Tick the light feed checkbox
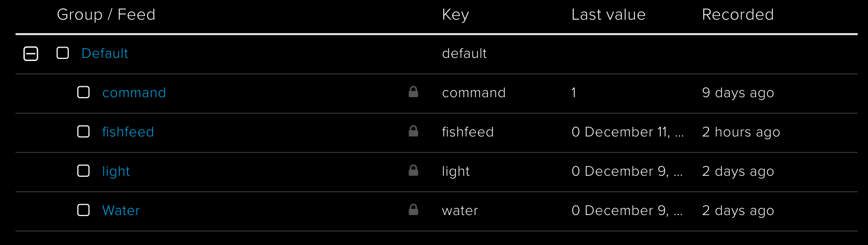This screenshot has height=245, width=868. 83,171
